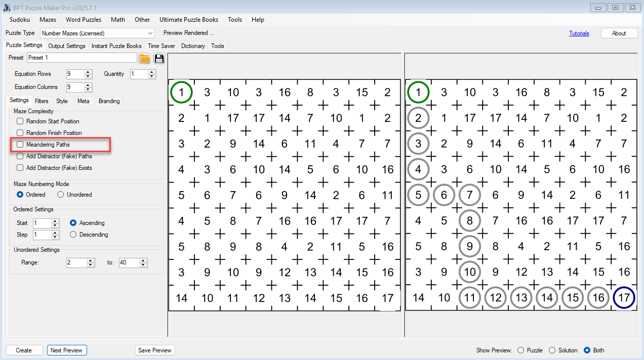Open the Filters sub-tab
Screen dimensions: 644x360
click(x=42, y=101)
